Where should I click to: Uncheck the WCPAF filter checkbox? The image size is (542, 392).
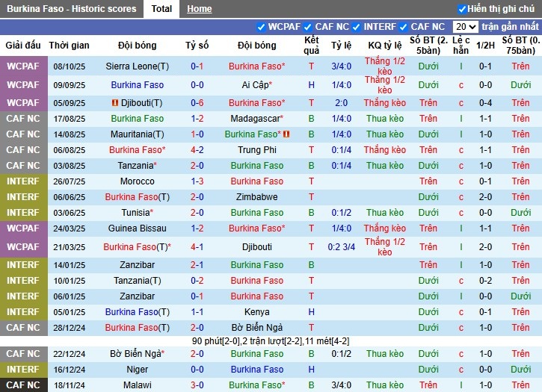coord(261,27)
